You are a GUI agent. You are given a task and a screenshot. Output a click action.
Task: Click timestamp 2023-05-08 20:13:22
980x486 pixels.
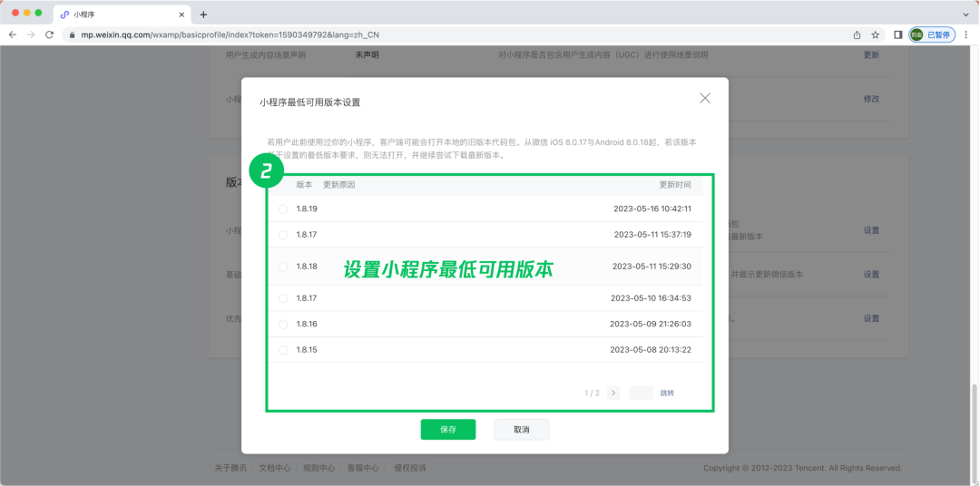[x=651, y=350]
